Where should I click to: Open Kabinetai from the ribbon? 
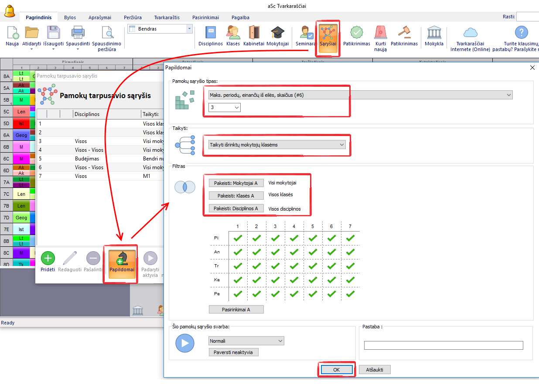[x=254, y=33]
